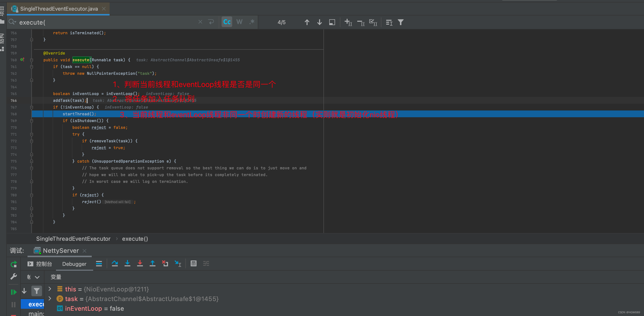Viewport: 644px width, 316px height.
Task: Collapse the if (!inEventLoop) fold at line 767
Action: pyautogui.click(x=31, y=107)
